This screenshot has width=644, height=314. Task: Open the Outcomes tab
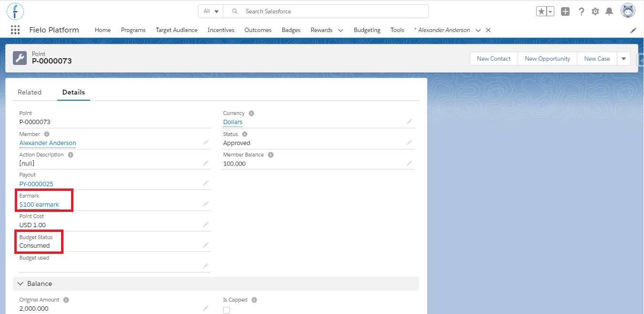tap(258, 30)
